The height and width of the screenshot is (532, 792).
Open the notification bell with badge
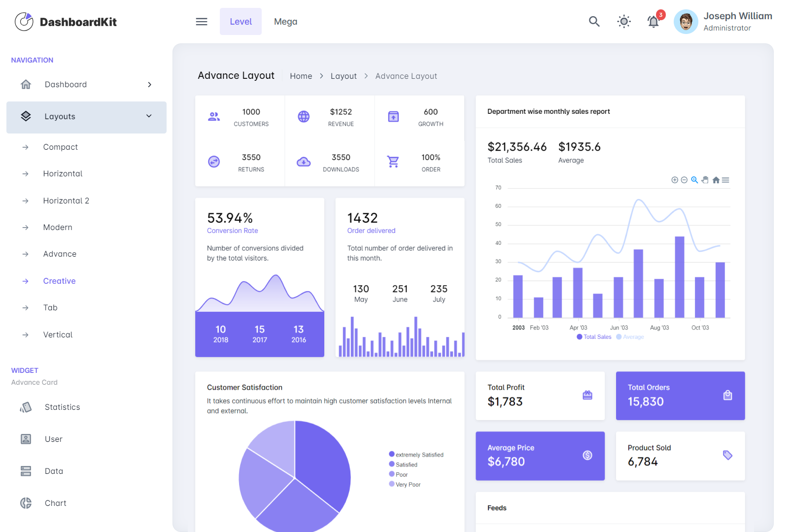pyautogui.click(x=653, y=22)
